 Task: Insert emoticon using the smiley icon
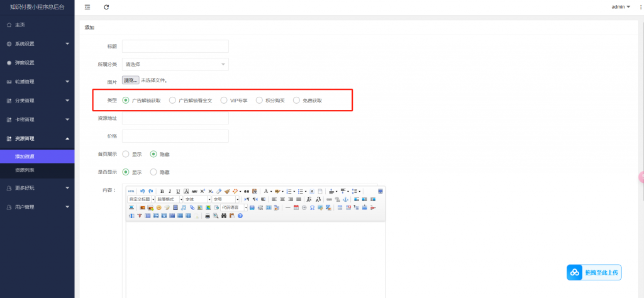tap(159, 207)
